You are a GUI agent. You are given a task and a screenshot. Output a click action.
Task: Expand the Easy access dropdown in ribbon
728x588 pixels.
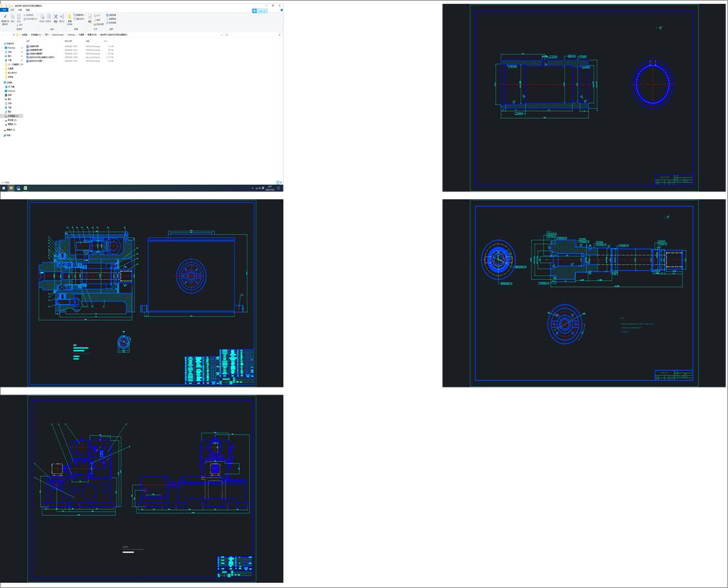79,19
